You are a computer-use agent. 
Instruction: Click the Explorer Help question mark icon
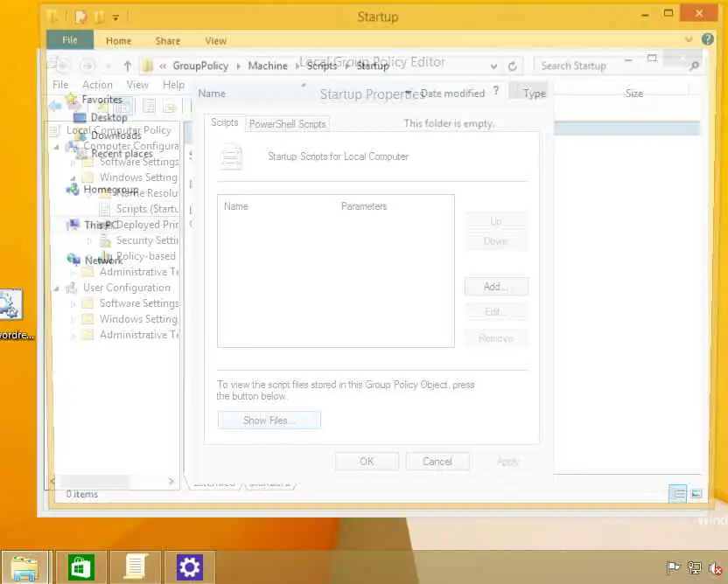708,39
